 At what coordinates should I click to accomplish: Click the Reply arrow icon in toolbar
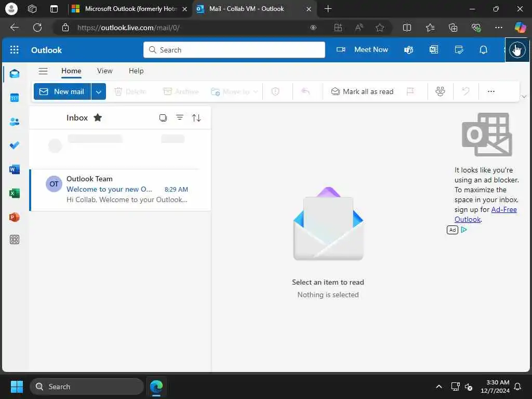click(x=305, y=91)
